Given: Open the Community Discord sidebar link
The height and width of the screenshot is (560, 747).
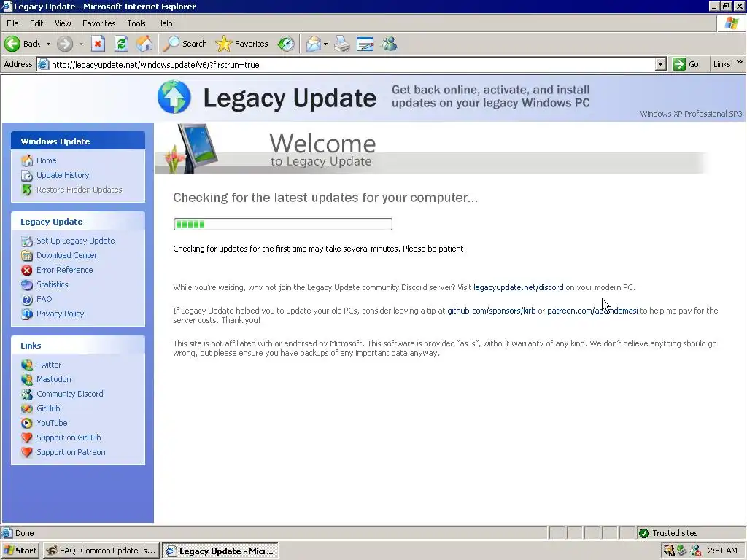Looking at the screenshot, I should 69,394.
